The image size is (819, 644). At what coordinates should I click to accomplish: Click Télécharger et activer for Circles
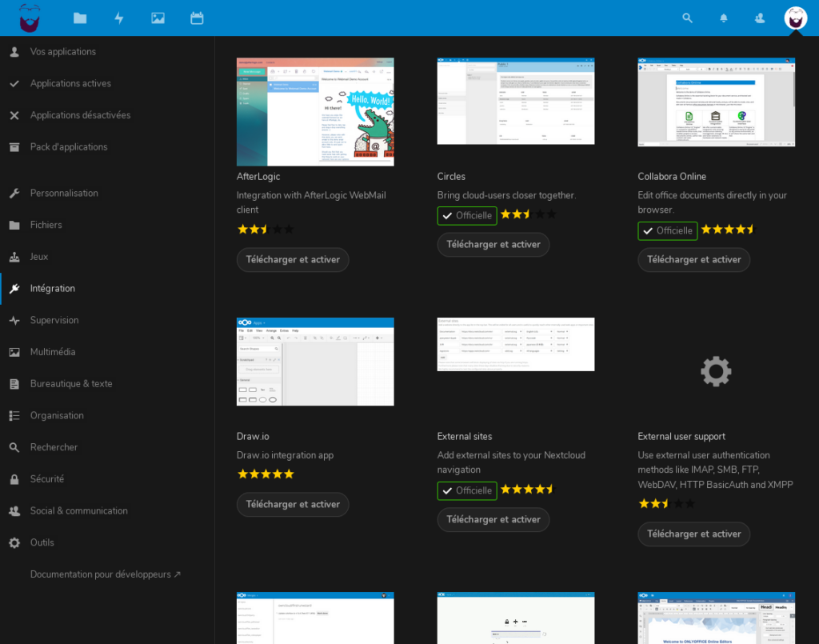(x=493, y=245)
